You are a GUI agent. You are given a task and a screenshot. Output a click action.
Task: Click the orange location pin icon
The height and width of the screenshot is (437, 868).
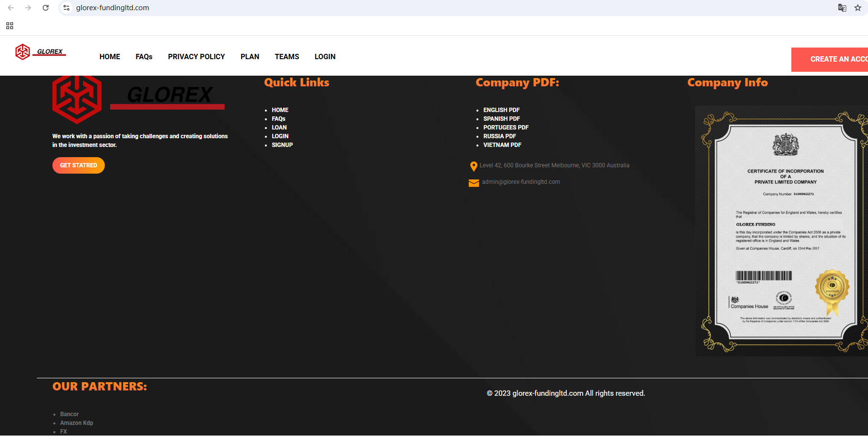point(474,166)
